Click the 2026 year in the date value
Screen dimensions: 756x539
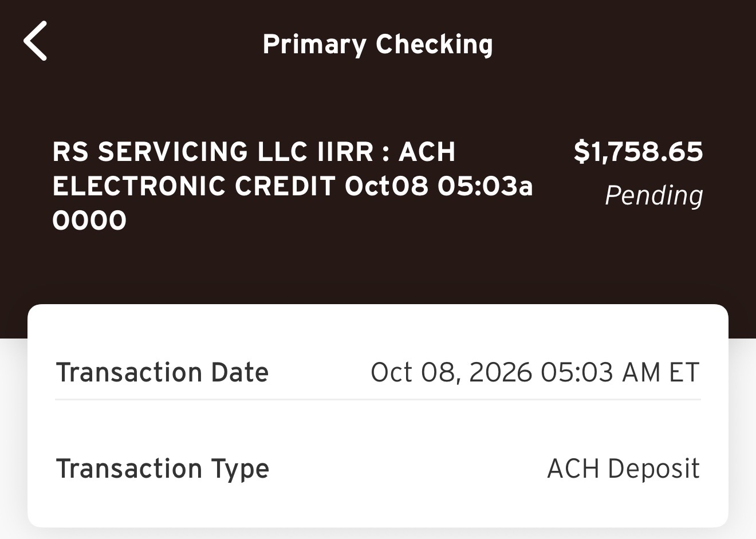(501, 373)
